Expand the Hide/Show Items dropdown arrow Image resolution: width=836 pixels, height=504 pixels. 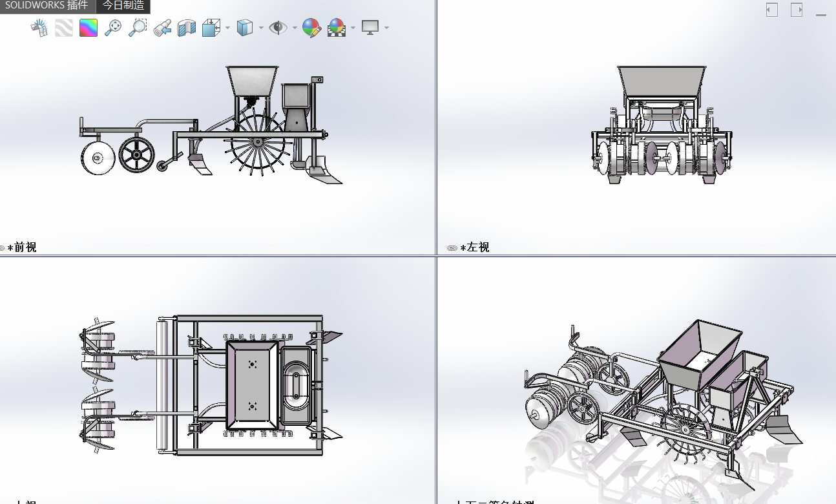(x=295, y=28)
